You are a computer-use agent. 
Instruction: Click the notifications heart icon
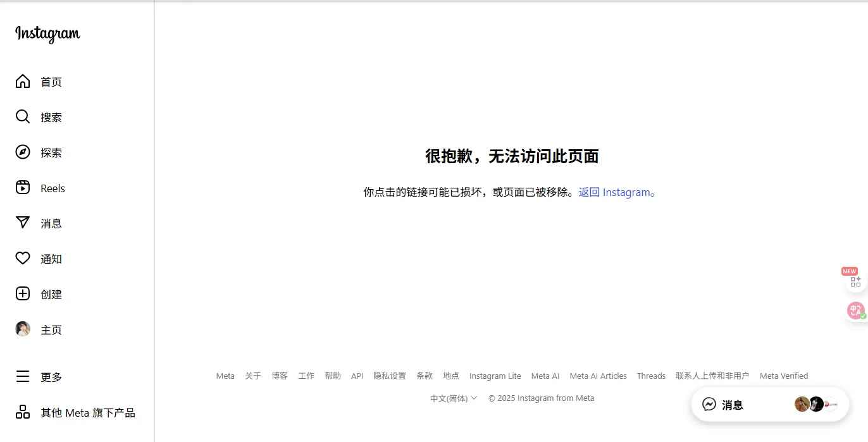pos(23,259)
